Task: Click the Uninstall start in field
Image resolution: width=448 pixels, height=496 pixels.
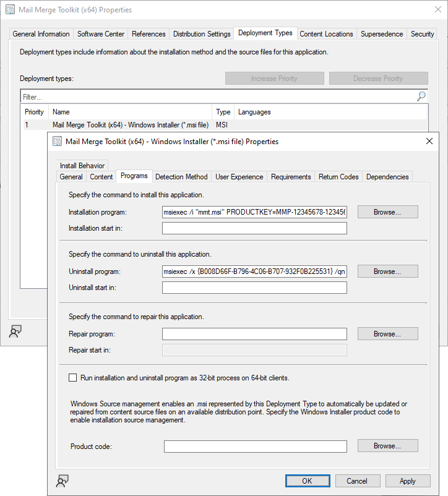Action: pos(254,288)
